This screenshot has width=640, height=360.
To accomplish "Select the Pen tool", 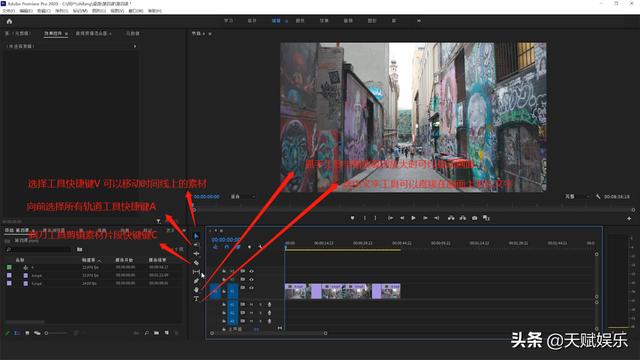I will point(196,281).
